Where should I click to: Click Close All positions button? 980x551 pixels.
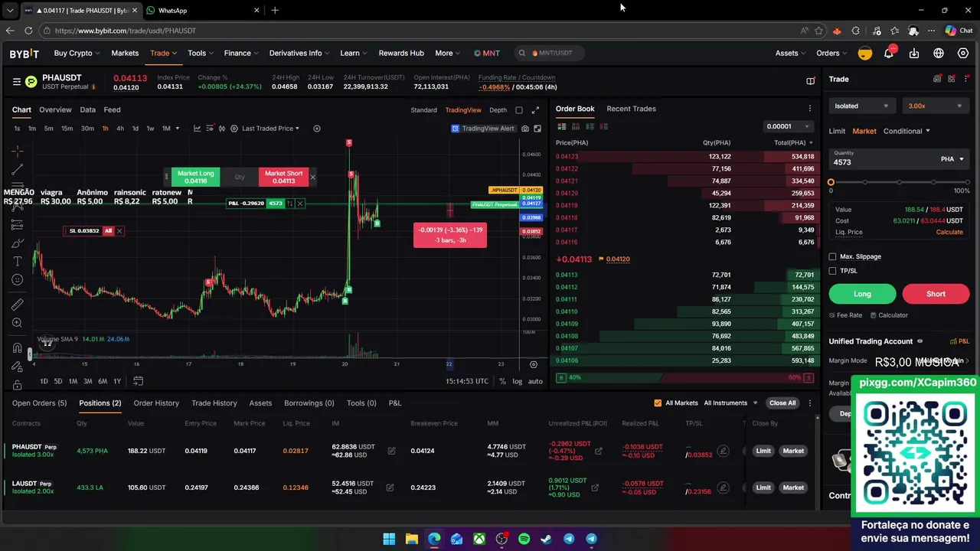tap(782, 403)
